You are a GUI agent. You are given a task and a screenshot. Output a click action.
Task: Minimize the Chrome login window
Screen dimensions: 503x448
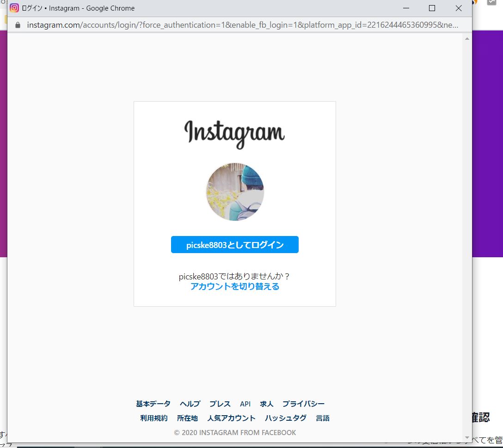click(406, 8)
